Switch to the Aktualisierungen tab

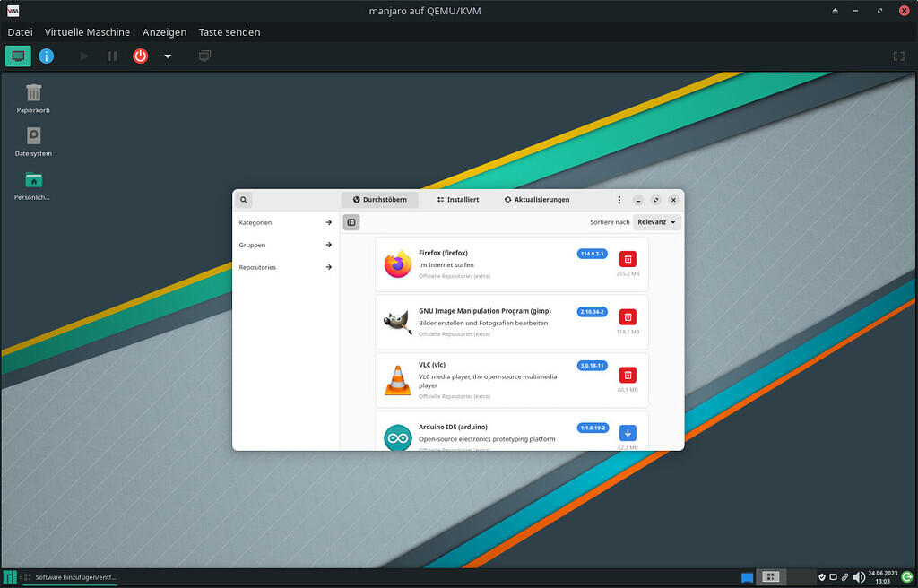tap(537, 199)
